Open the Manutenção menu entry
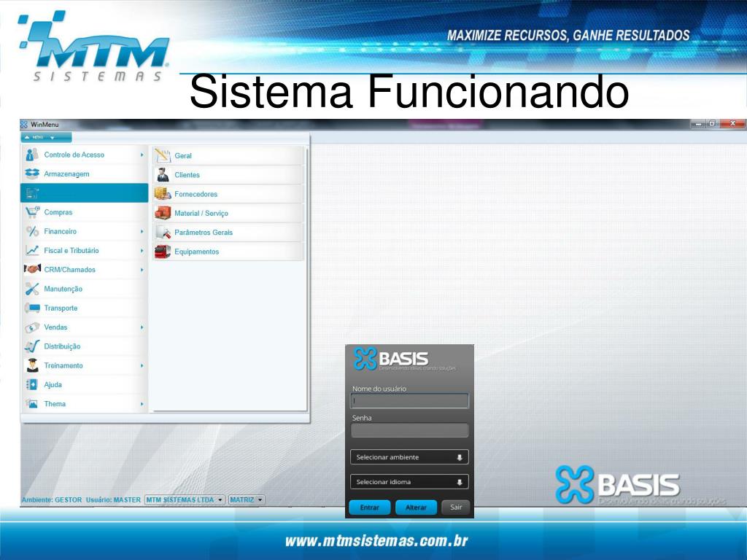This screenshot has width=747, height=560. pyautogui.click(x=85, y=289)
